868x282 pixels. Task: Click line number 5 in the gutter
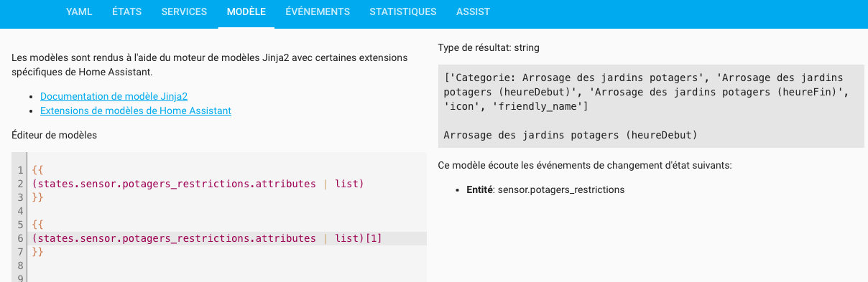pyautogui.click(x=22, y=225)
